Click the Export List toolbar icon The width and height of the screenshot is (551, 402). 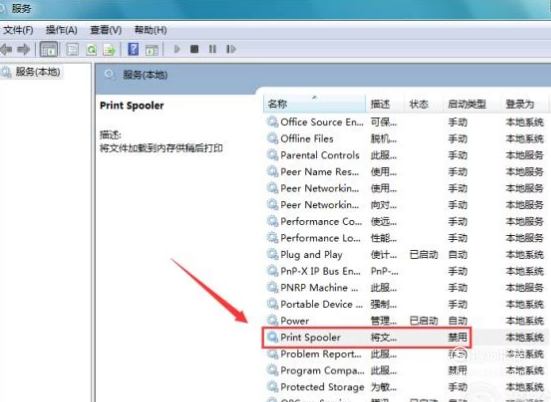110,50
